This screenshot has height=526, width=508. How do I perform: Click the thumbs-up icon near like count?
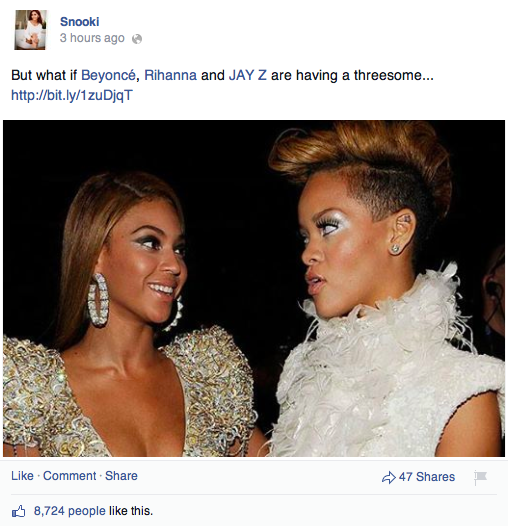(x=18, y=512)
